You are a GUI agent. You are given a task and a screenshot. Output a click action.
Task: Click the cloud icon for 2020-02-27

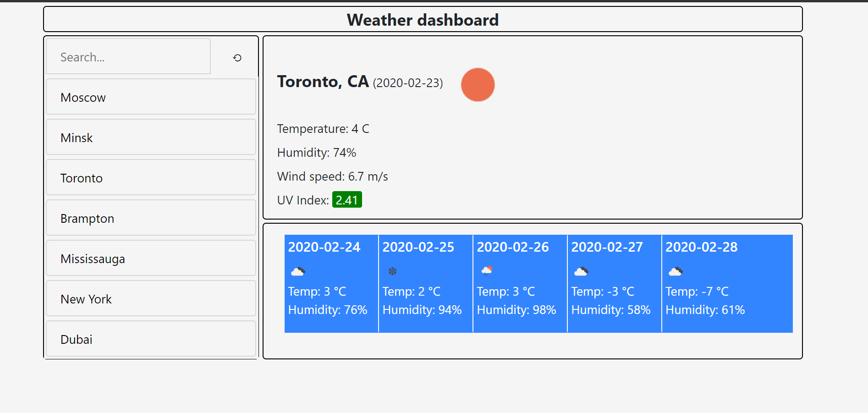(581, 271)
